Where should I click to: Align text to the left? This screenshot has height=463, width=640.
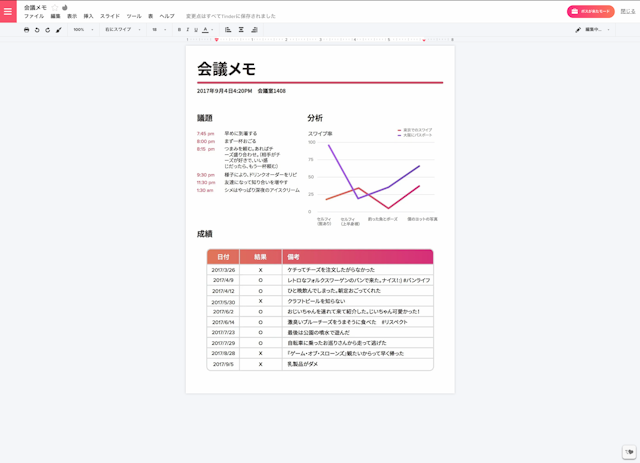tap(228, 30)
